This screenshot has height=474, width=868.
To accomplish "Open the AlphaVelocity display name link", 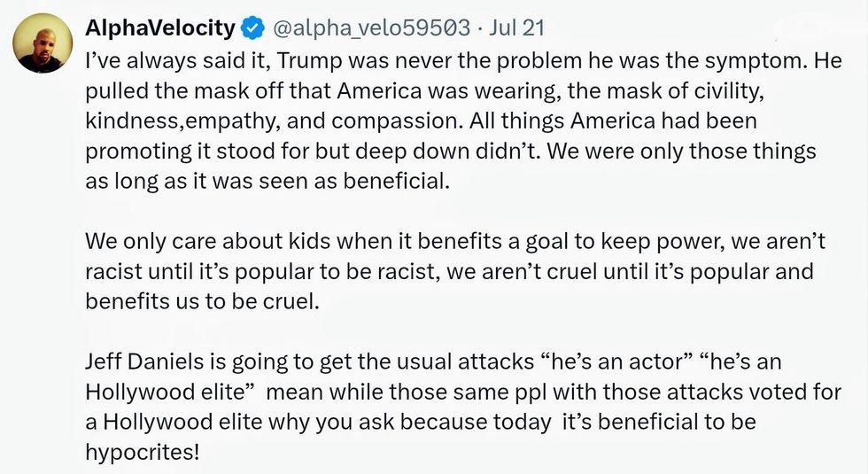I will tap(160, 28).
